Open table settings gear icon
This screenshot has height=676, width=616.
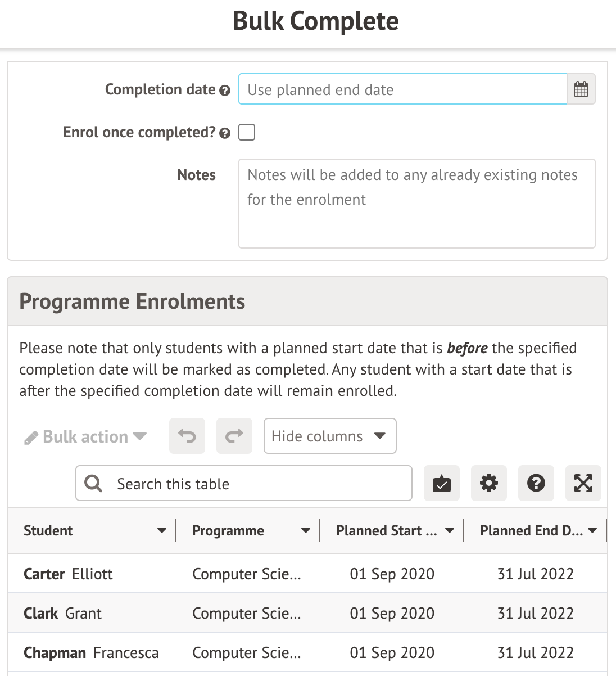[x=488, y=483]
